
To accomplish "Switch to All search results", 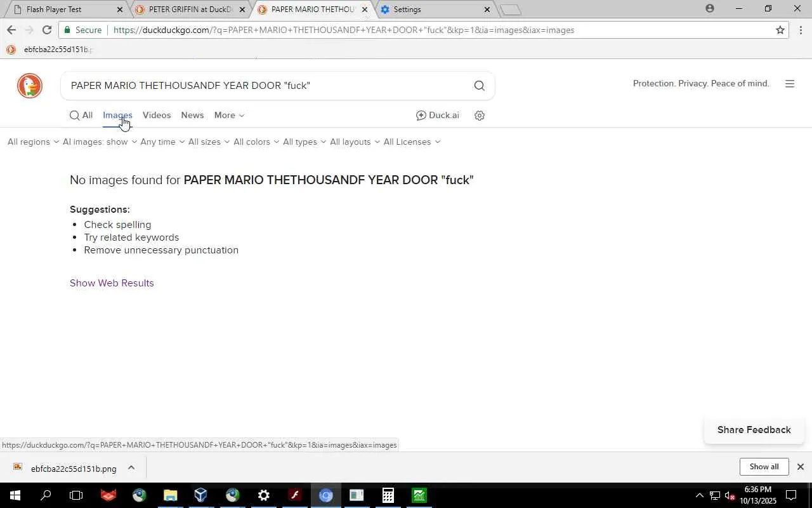I will [81, 116].
